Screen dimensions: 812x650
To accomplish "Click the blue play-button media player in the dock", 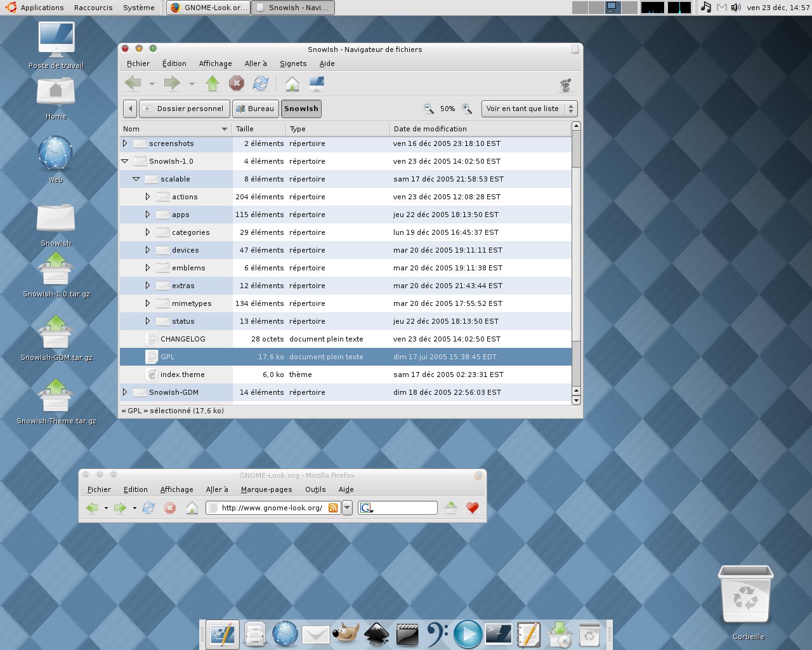I will (468, 634).
